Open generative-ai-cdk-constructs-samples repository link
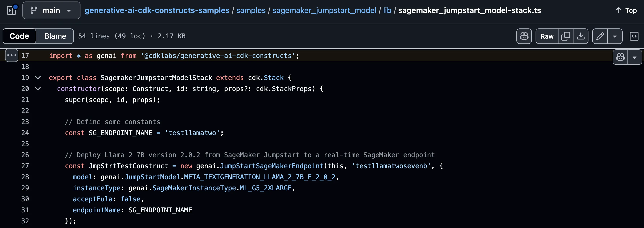Screen dimensions: 644x228 point(157,10)
